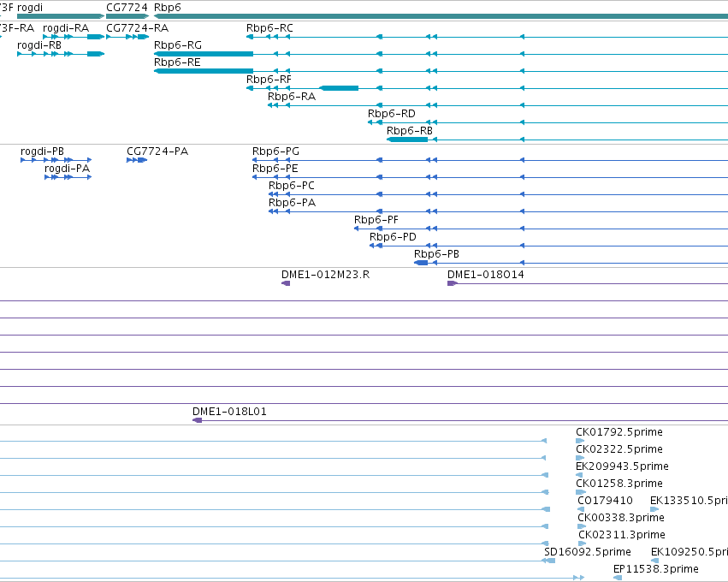Select the CK02311.3prime EST label
Screen dimensions: 728x582
coord(622,536)
